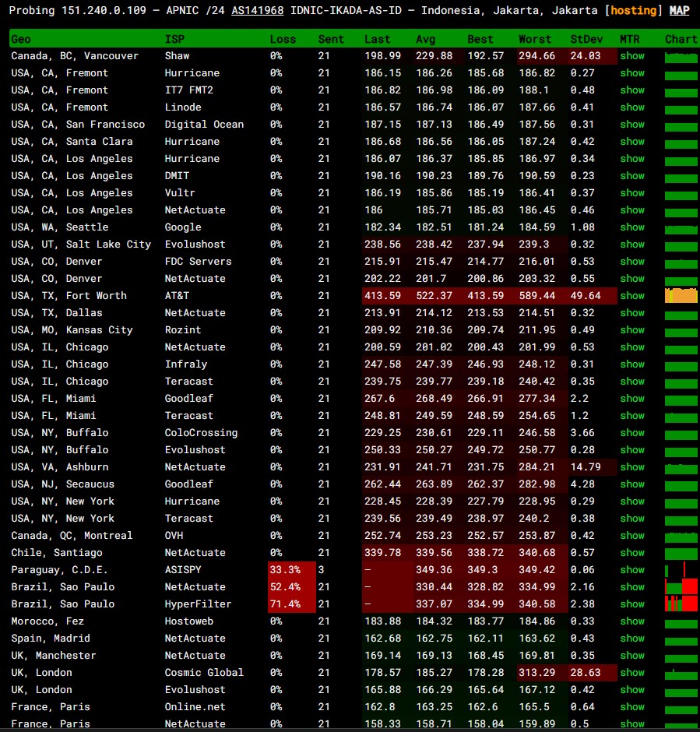
Task: Show MTR for Miami Goodleaf row
Action: coord(631,398)
